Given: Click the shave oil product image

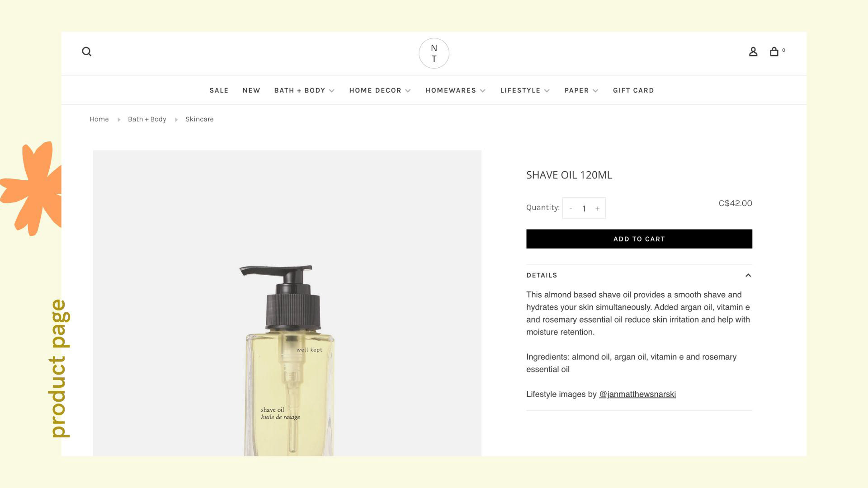Looking at the screenshot, I should 287,303.
